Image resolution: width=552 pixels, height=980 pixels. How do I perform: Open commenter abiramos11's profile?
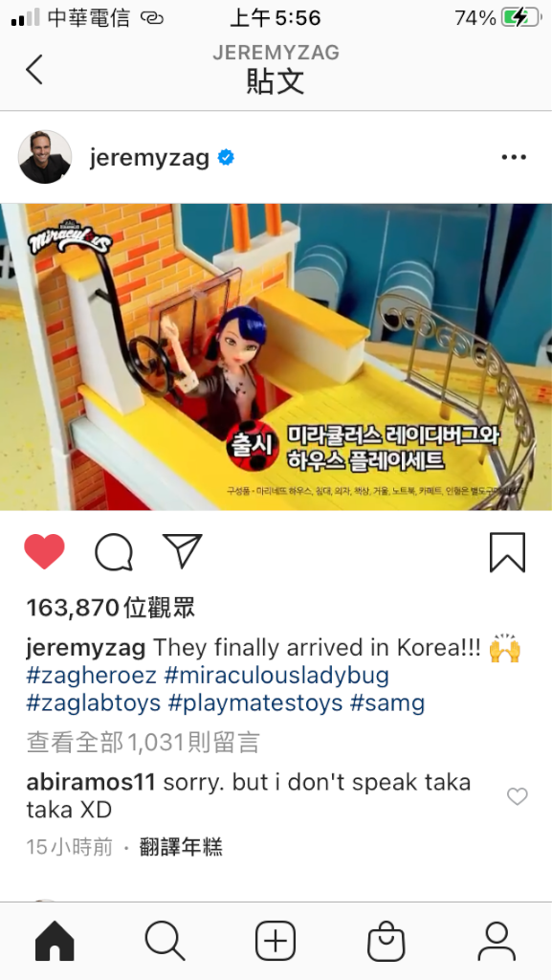(x=91, y=782)
